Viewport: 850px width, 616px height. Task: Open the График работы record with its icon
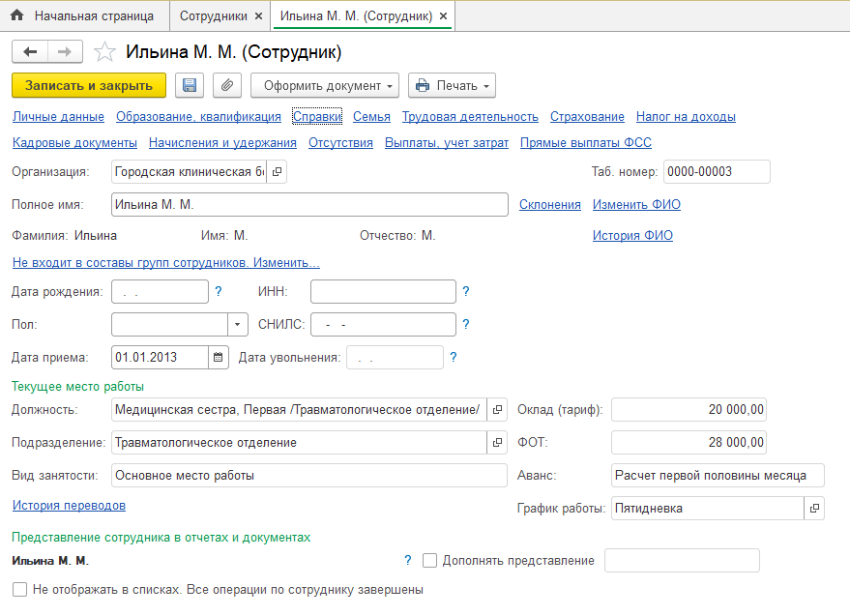[x=814, y=509]
